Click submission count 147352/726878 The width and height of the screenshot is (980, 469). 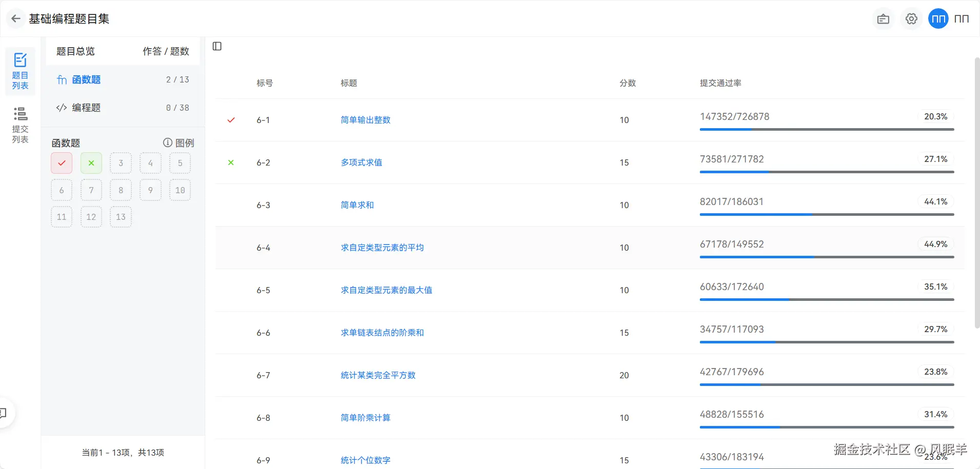coord(735,116)
